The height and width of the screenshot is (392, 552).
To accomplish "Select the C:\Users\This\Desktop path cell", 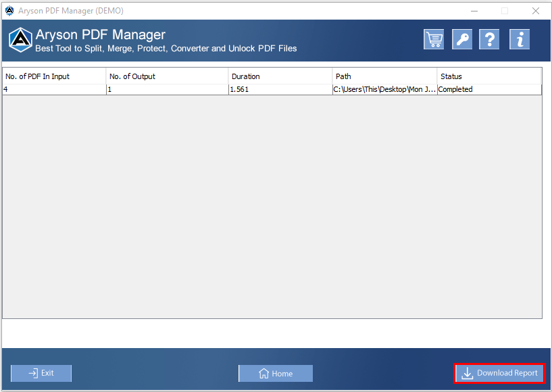I will [385, 89].
